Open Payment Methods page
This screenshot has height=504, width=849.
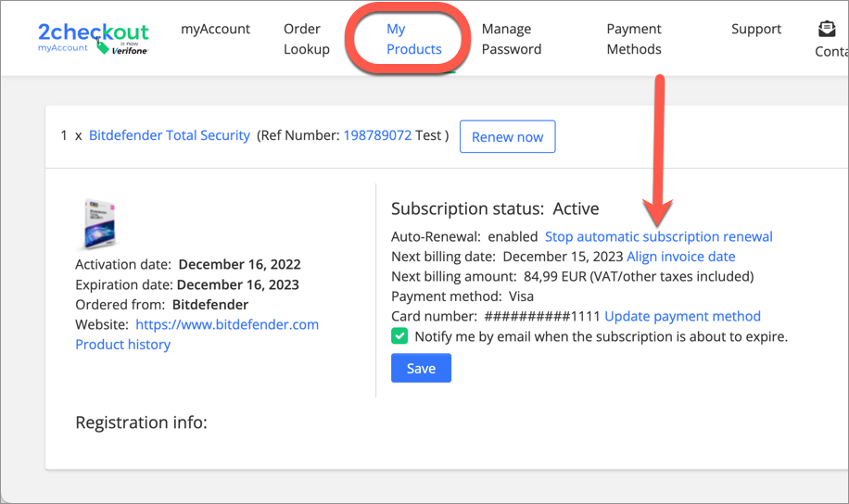634,39
